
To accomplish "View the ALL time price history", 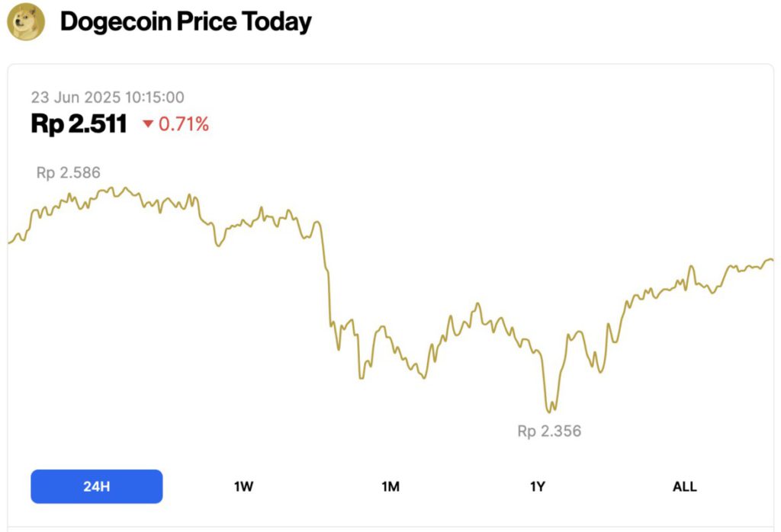I will [x=685, y=486].
